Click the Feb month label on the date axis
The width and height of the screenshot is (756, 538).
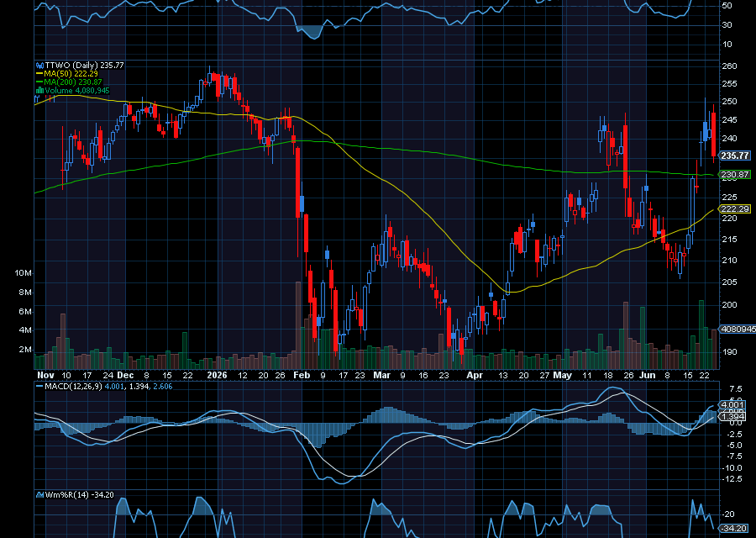(x=302, y=375)
